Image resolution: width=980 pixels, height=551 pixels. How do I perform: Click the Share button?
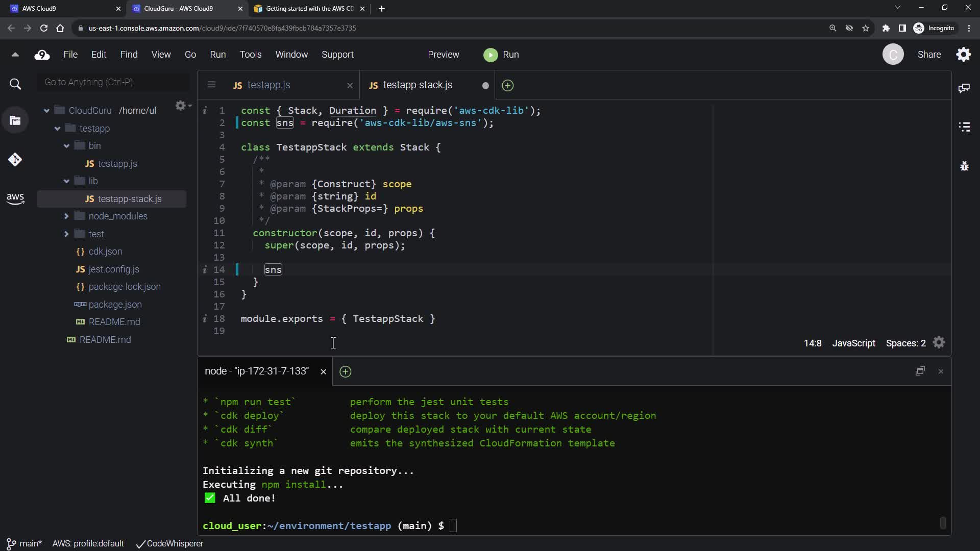click(x=928, y=55)
